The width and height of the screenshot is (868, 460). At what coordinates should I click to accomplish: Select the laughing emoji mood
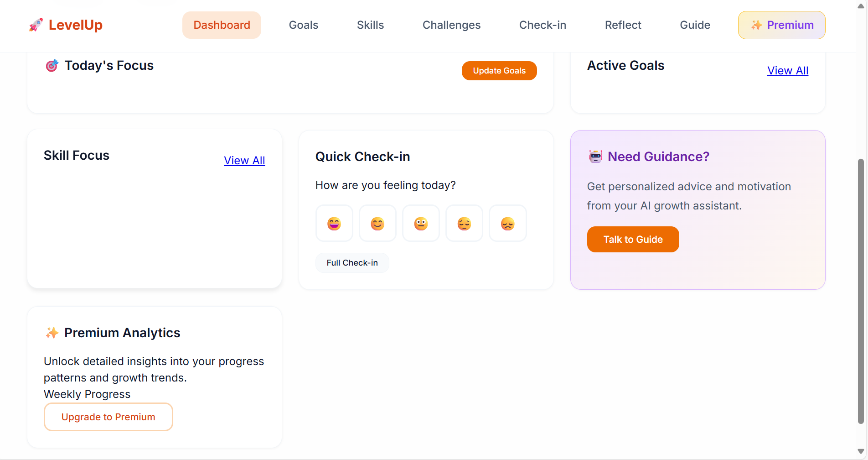tap(334, 223)
